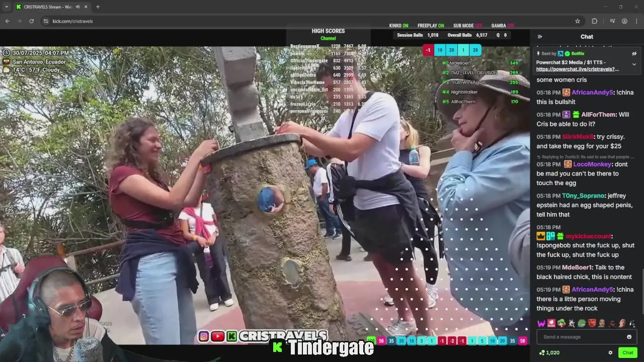Open a new browser tab

point(98,7)
